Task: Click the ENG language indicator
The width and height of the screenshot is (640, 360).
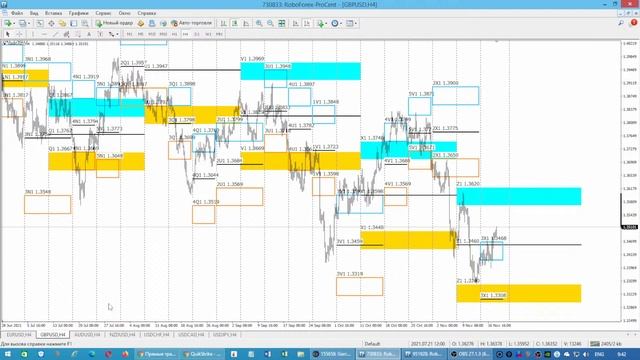Action: [x=599, y=354]
